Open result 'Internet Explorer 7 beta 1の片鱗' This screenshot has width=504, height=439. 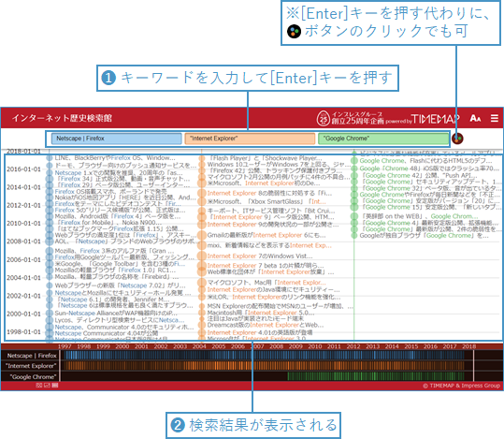266,266
